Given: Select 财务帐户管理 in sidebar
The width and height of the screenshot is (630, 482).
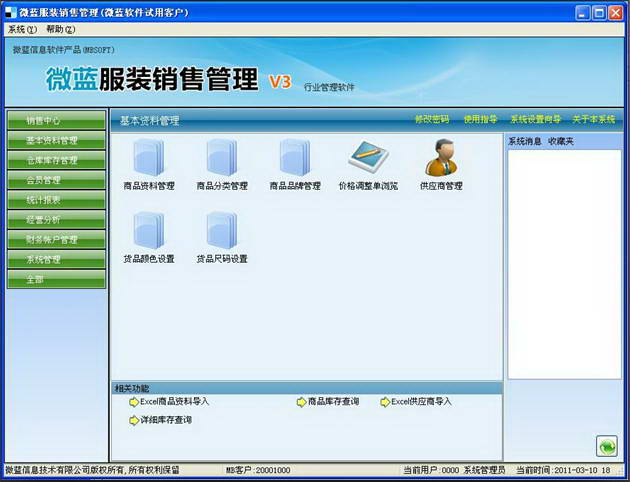Looking at the screenshot, I should (x=56, y=239).
